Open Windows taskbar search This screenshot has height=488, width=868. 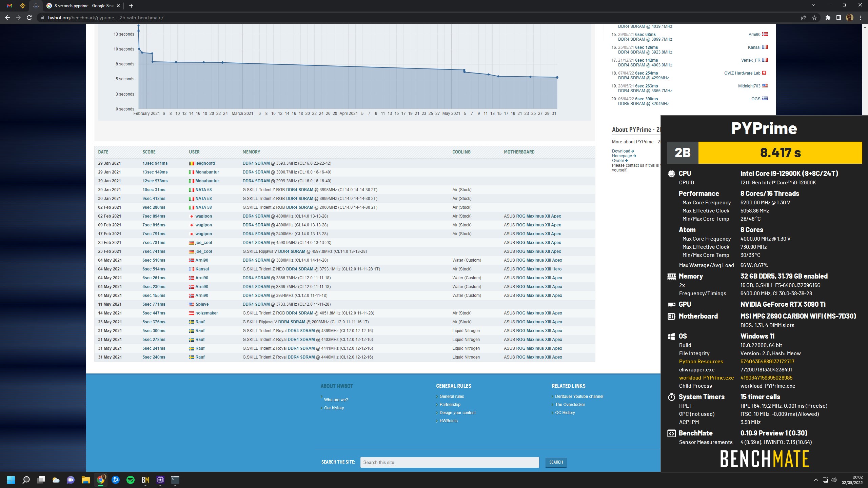[x=26, y=480]
